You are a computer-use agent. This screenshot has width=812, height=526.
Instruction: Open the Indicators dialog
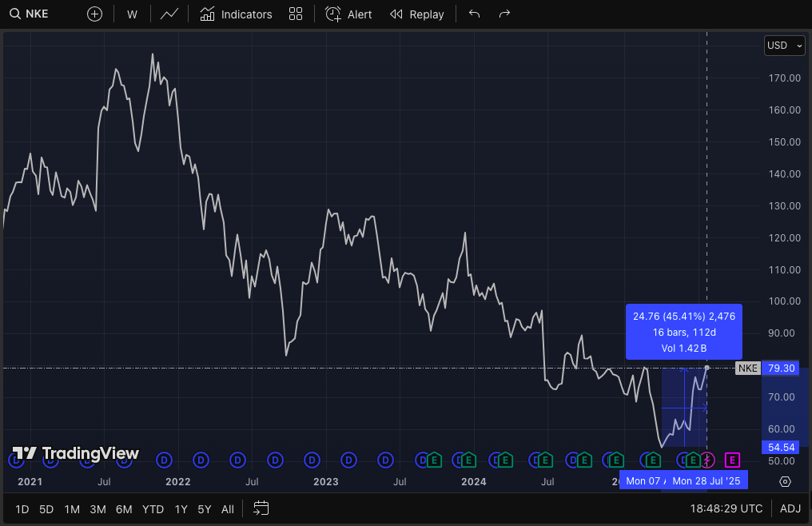click(236, 14)
